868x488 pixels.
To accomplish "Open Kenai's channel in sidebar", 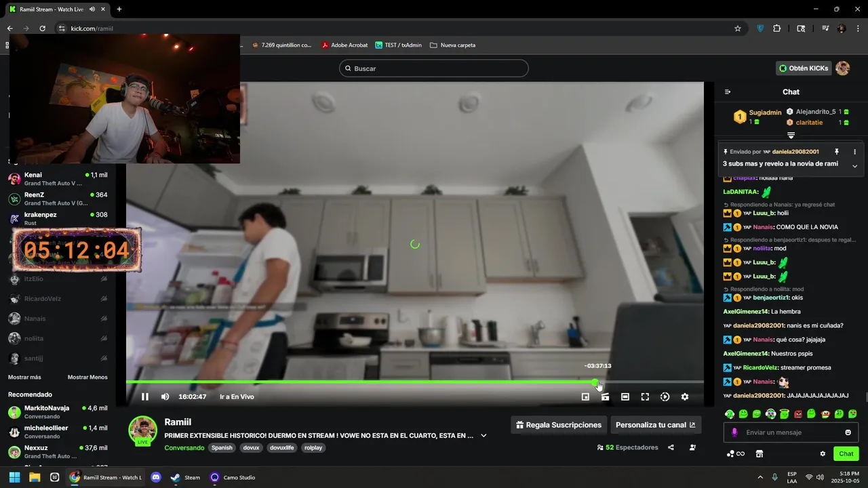I will (58, 179).
